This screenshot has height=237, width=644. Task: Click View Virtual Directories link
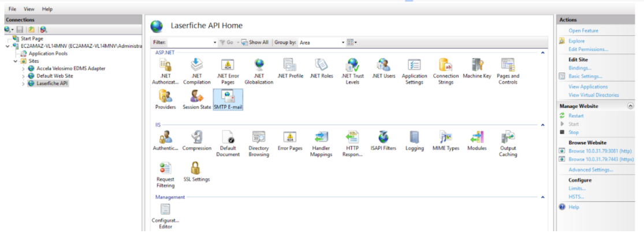594,95
